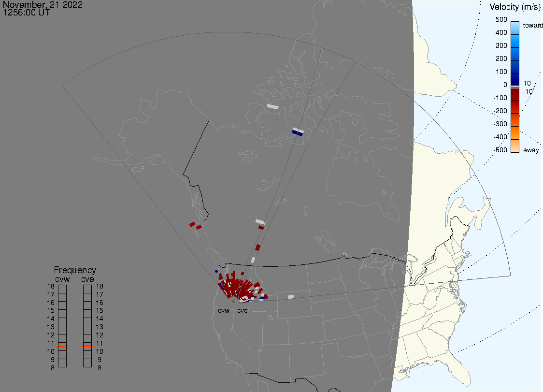
Task: Click the red data cells near Alaska panhandle
Action: coord(196,226)
